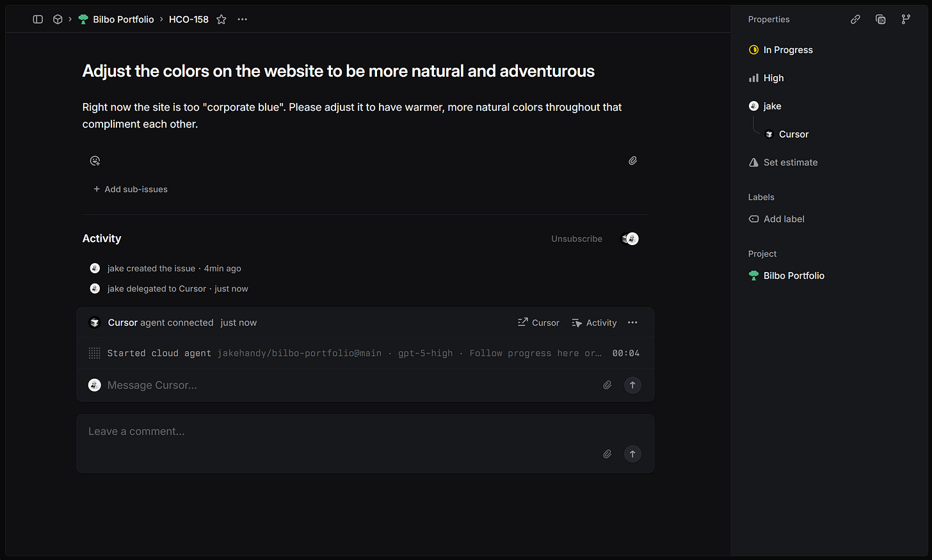The height and width of the screenshot is (560, 932).
Task: Click Cursor icon in Properties
Action: 769,134
